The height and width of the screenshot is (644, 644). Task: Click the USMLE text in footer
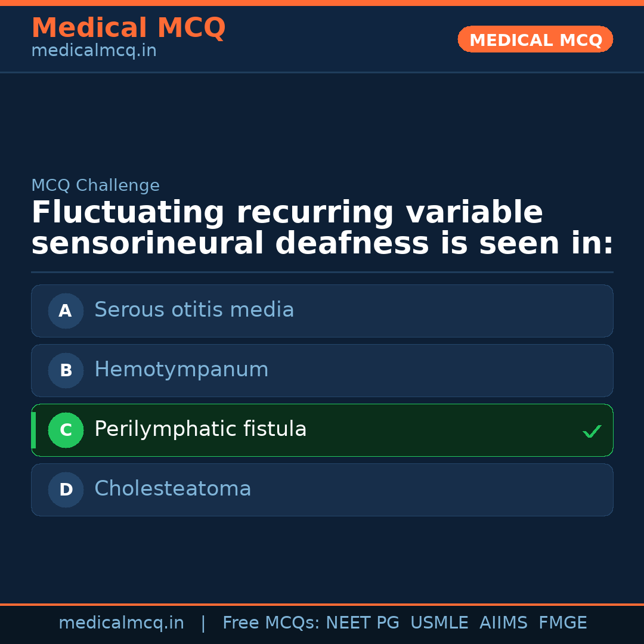pos(439,623)
